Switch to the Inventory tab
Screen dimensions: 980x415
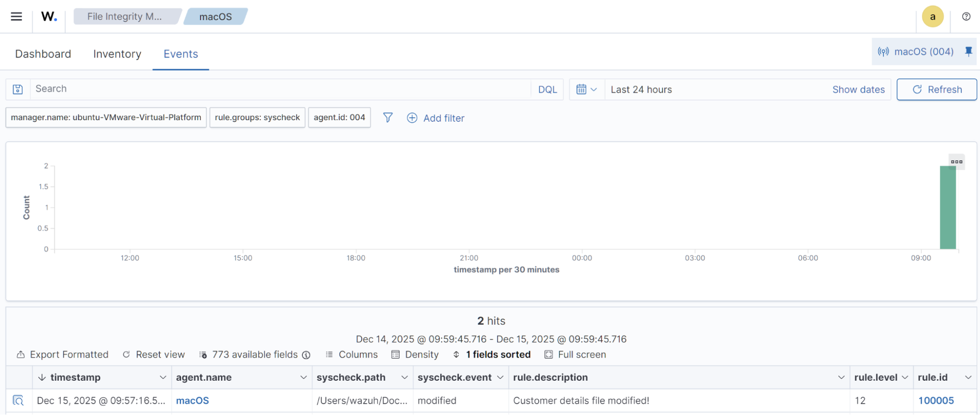[x=117, y=54]
